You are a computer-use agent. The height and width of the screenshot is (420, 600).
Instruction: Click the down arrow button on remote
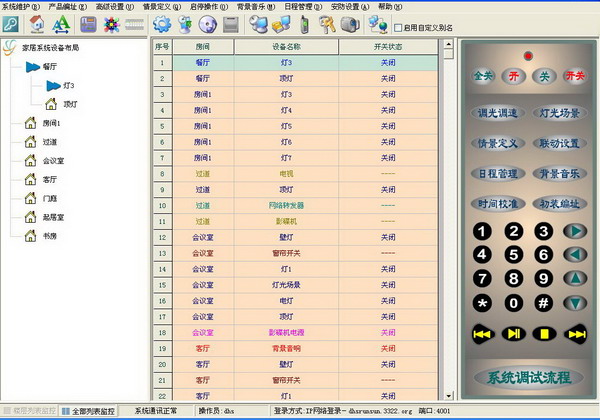point(575,303)
